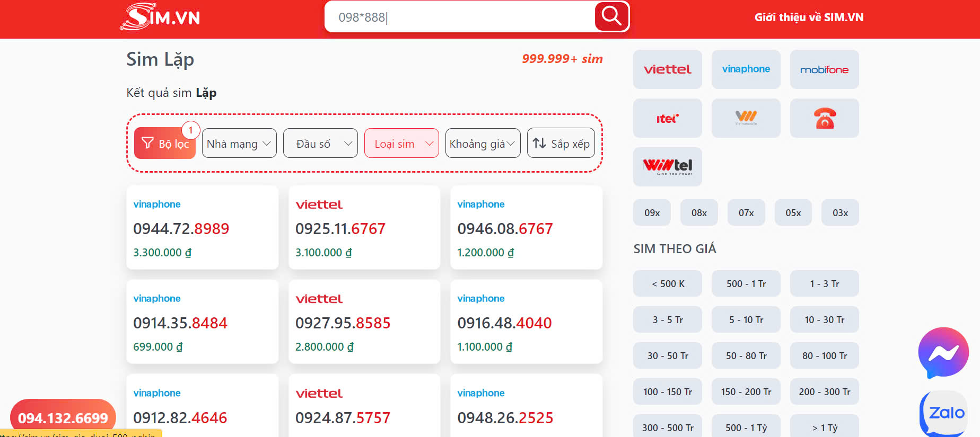This screenshot has width=980, height=437.
Task: Select price range 80 - 100 Tr
Action: (x=825, y=355)
